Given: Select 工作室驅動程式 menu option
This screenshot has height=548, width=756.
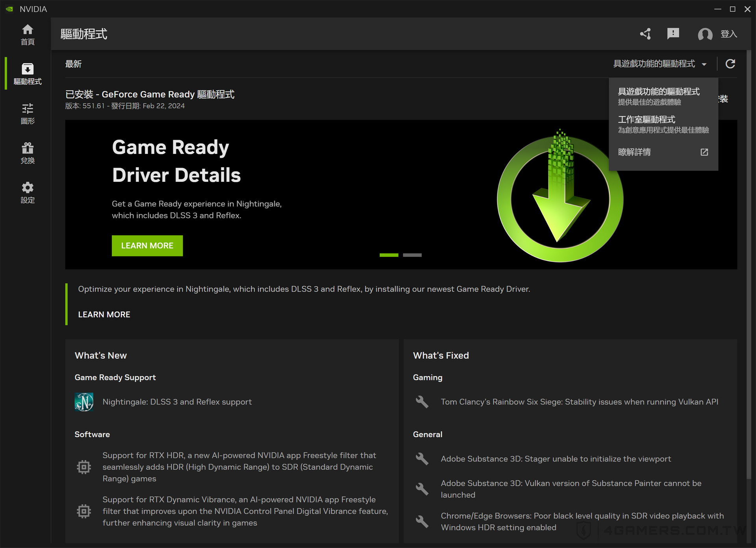Looking at the screenshot, I should pyautogui.click(x=663, y=124).
